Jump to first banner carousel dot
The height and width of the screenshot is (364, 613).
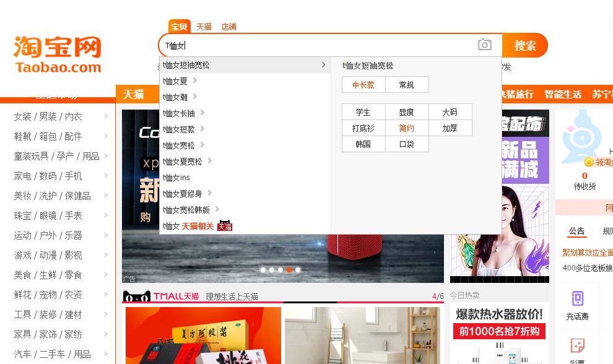pos(263,270)
